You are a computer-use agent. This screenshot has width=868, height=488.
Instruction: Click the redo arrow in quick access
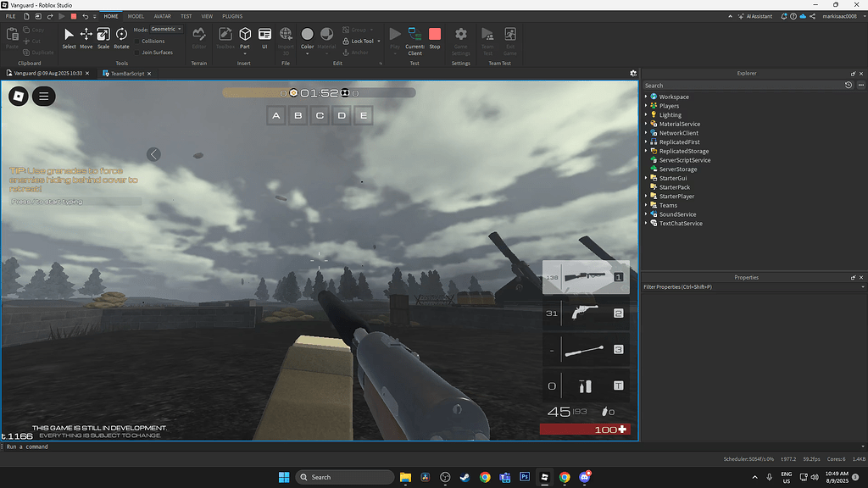pos(50,16)
